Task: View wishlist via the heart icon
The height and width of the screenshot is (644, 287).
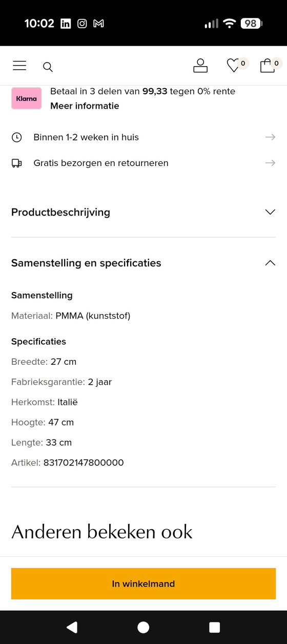Action: 233,66
